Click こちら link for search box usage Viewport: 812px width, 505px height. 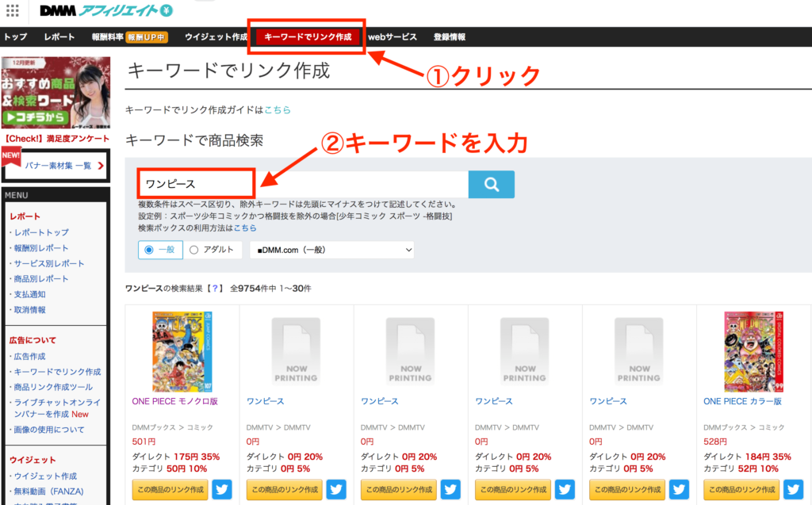245,228
